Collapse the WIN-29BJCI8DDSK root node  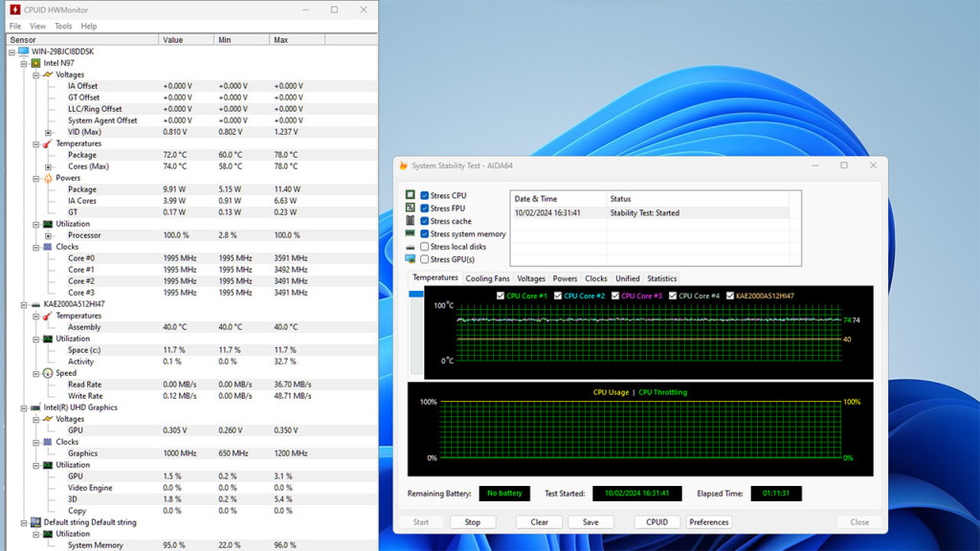(11, 52)
